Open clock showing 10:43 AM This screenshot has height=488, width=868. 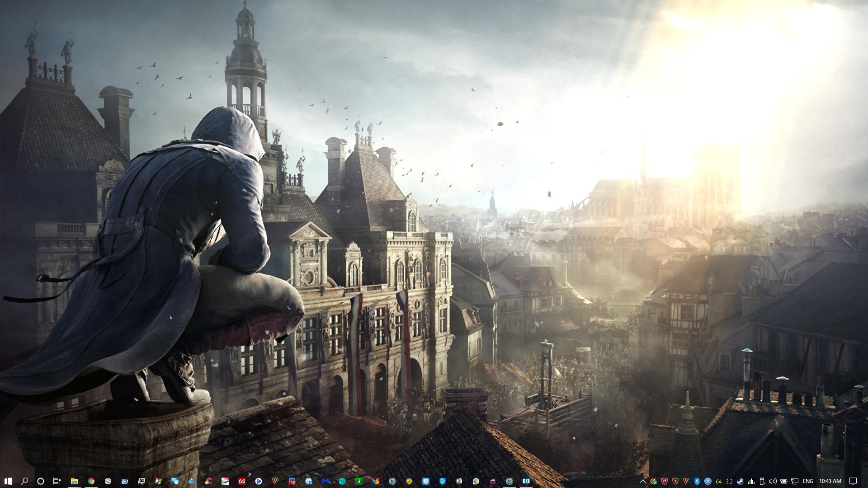[830, 481]
